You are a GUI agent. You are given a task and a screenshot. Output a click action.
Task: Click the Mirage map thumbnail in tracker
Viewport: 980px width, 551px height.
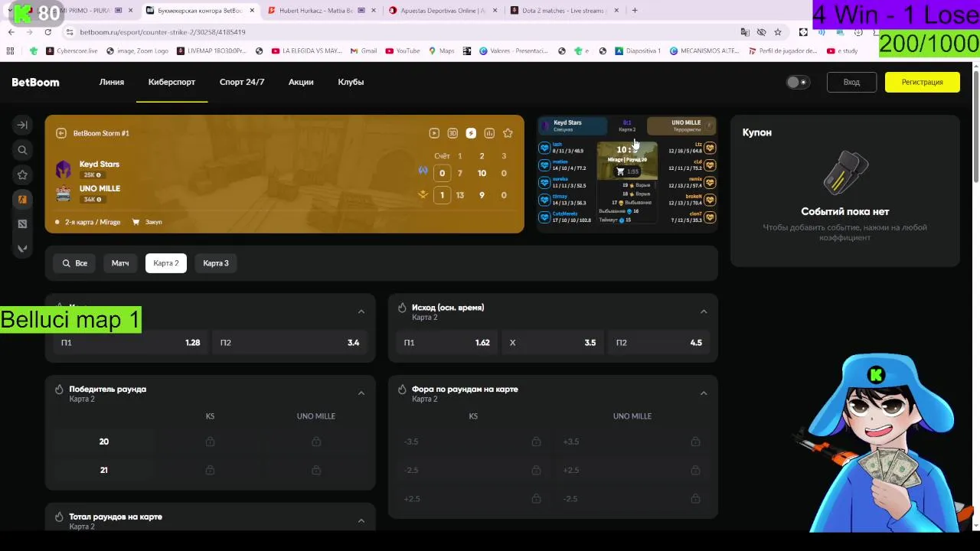[627, 159]
